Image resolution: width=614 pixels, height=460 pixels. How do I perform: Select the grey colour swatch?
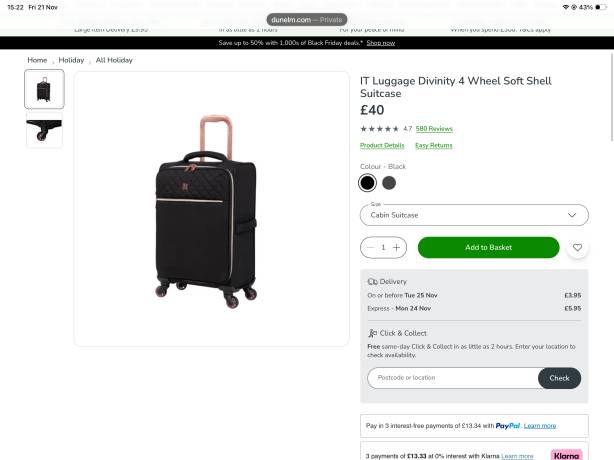389,182
